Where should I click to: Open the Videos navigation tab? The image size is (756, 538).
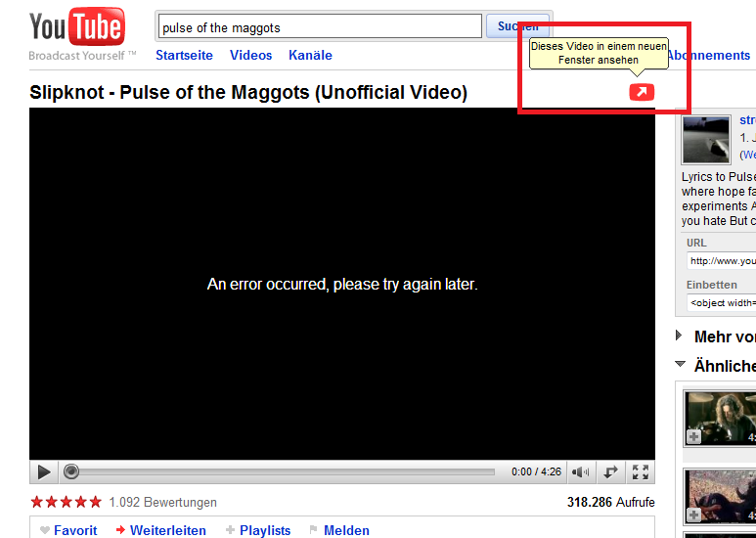point(250,55)
